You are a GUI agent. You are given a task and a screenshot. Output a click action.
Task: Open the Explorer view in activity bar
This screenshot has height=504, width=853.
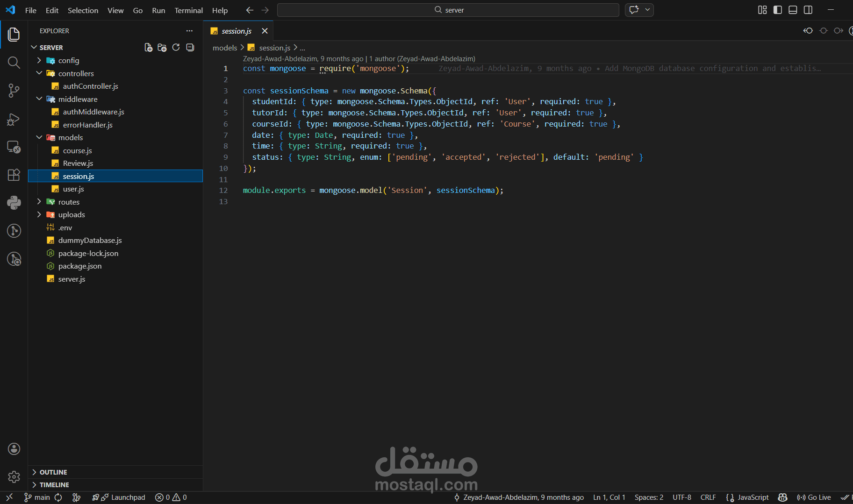coord(14,34)
